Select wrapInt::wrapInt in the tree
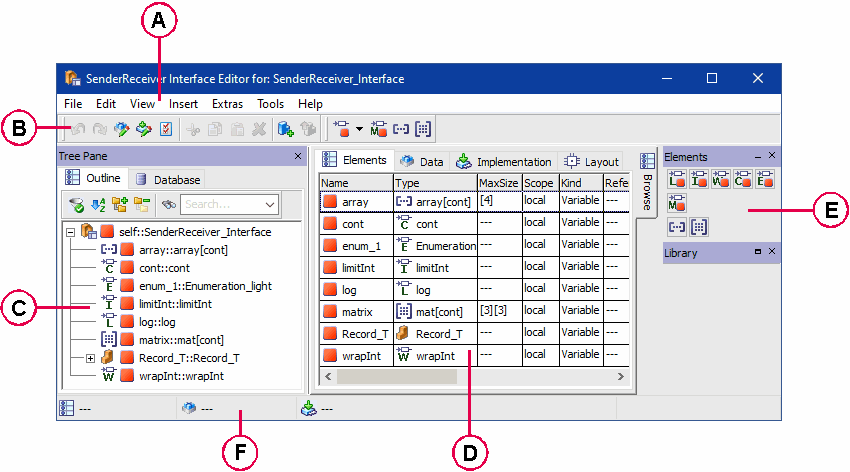The width and height of the screenshot is (850, 472). 181,376
